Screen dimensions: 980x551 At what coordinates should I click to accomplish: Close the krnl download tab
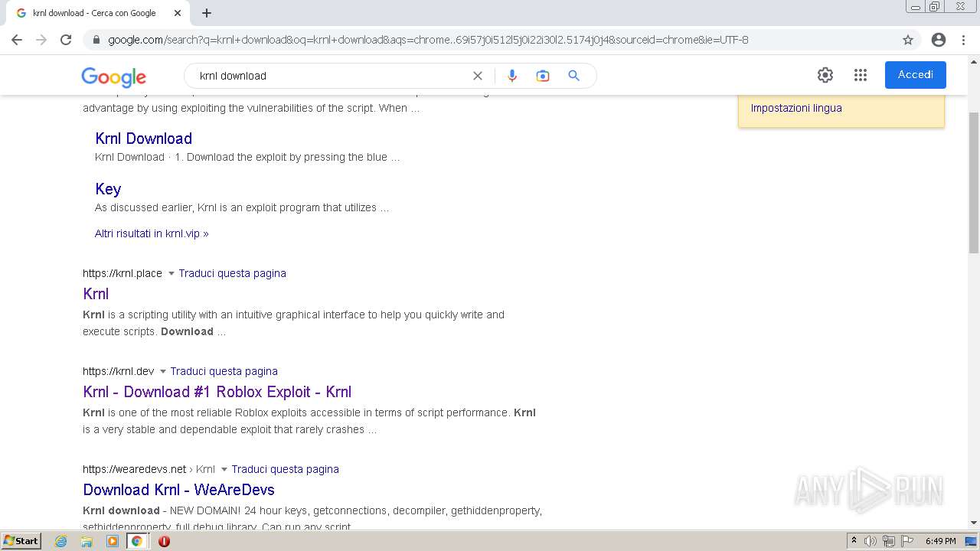[x=178, y=13]
